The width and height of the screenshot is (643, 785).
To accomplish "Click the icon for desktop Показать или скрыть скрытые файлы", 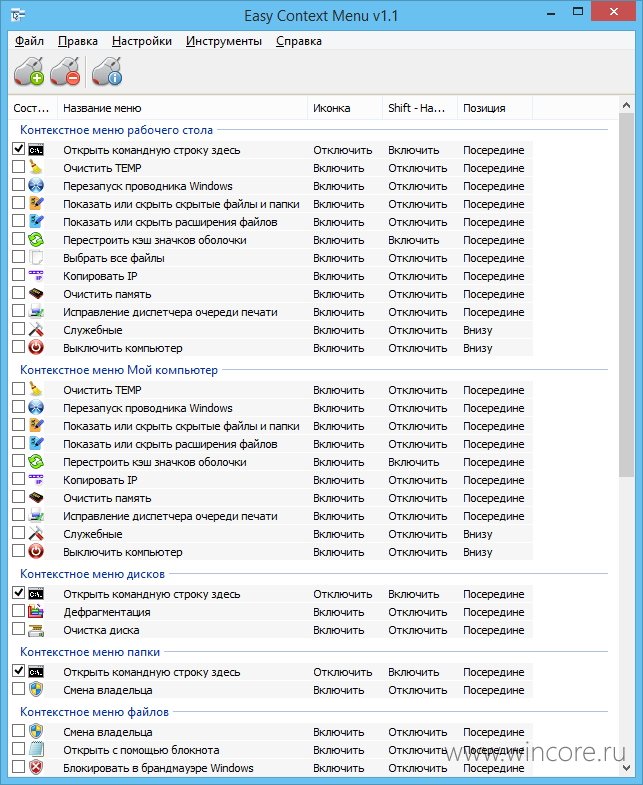I will click(36, 204).
